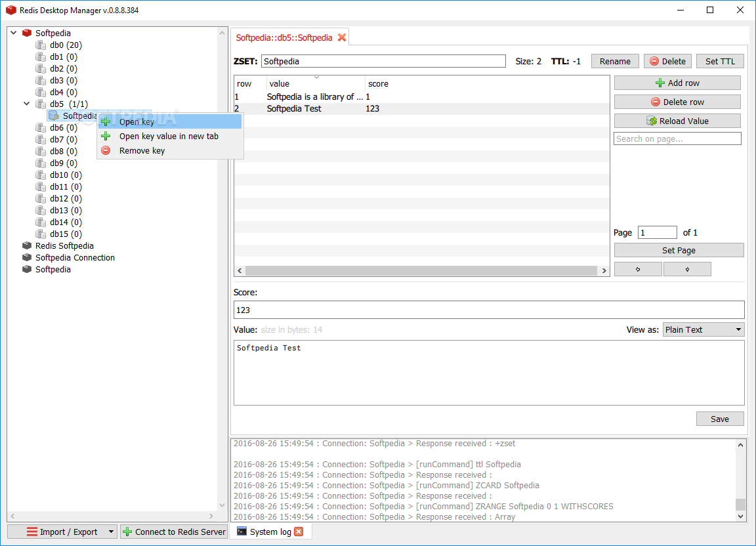The height and width of the screenshot is (546, 756).
Task: Open the View as Plain Text dropdown
Action: (x=703, y=329)
